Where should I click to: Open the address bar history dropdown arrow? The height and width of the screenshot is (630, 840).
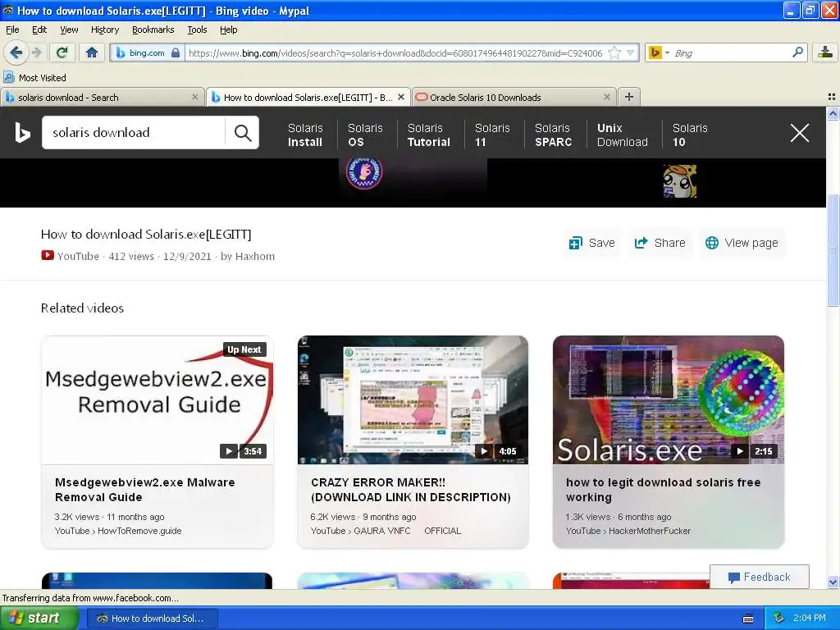pos(631,52)
